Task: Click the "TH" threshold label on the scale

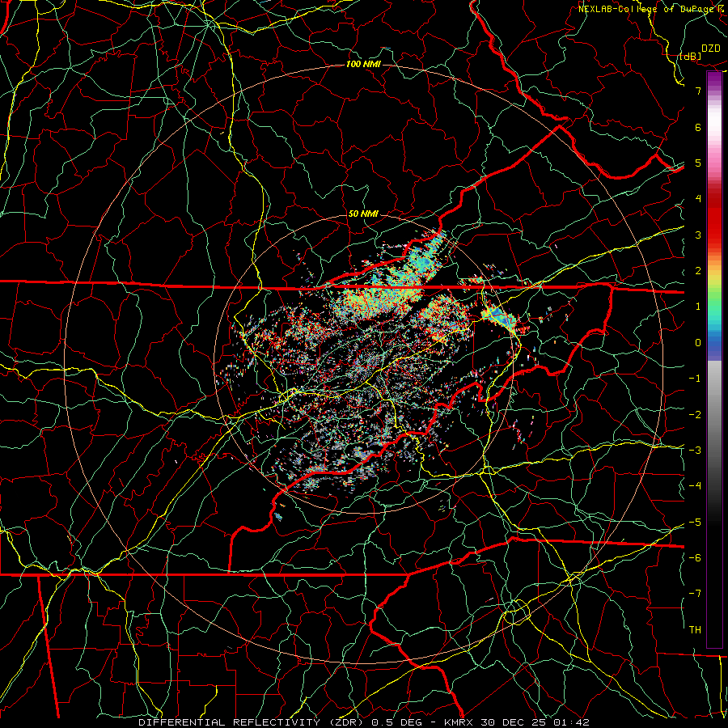Action: [x=695, y=630]
